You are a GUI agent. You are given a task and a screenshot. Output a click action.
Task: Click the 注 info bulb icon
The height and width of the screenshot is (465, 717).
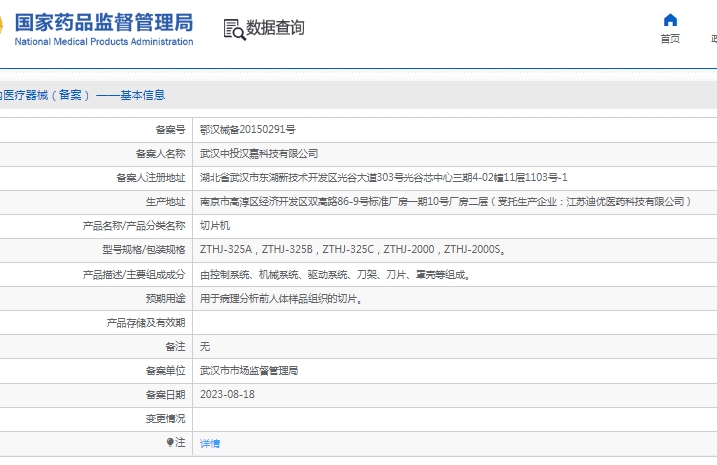click(170, 442)
